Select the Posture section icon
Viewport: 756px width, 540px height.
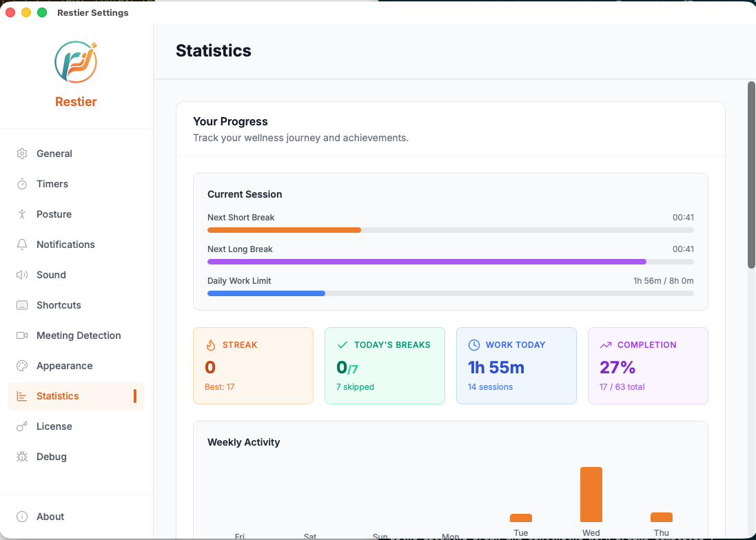21,214
